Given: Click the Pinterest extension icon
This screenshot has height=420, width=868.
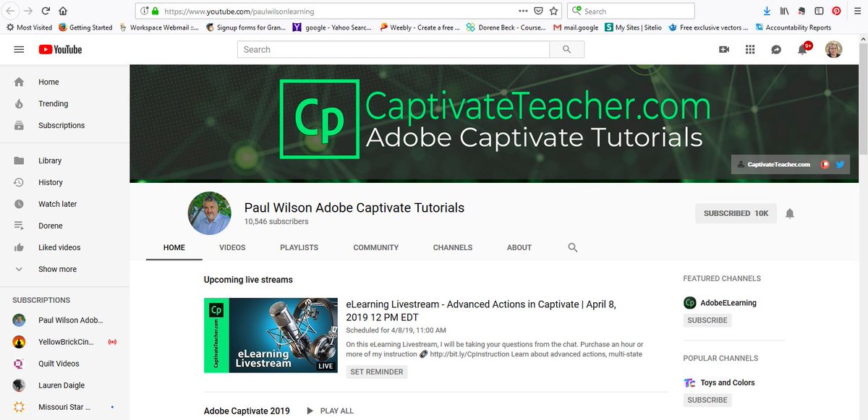Looking at the screenshot, I should point(836,11).
